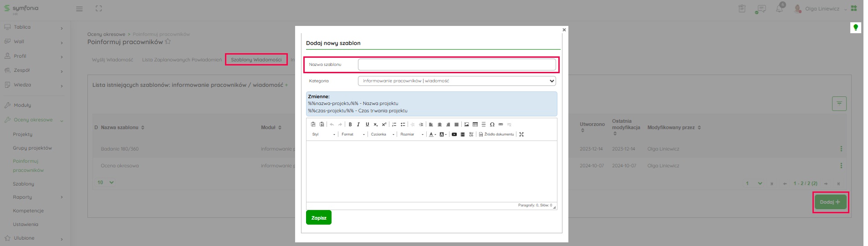This screenshot has height=246, width=868.
Task: Open the Czcionka font dropdown
Action: point(383,135)
